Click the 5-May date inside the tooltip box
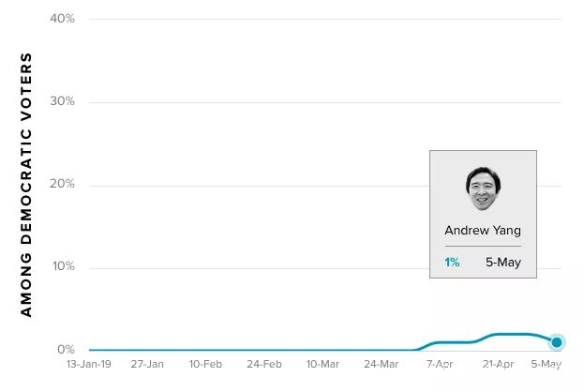The width and height of the screenshot is (584, 392). coord(503,263)
